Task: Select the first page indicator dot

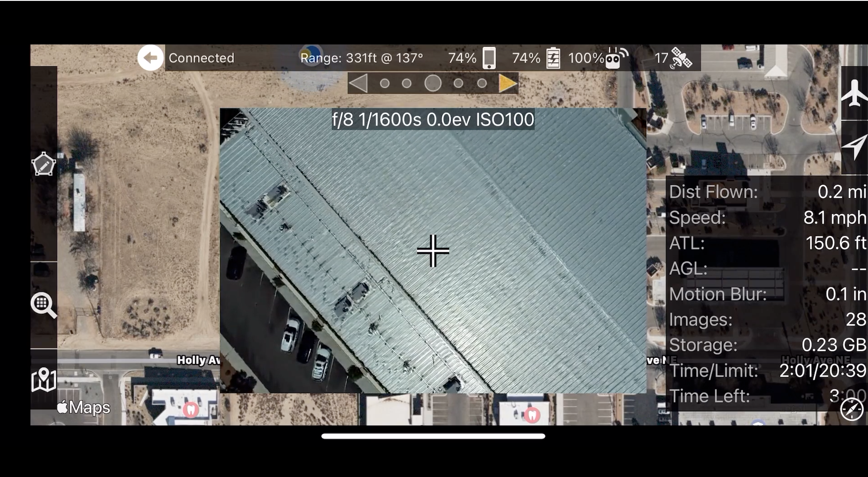Action: tap(385, 83)
